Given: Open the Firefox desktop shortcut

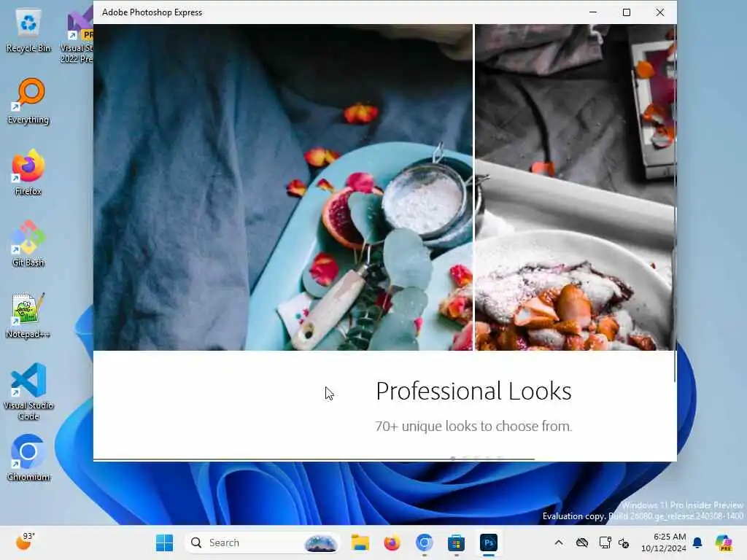Looking at the screenshot, I should tap(28, 172).
